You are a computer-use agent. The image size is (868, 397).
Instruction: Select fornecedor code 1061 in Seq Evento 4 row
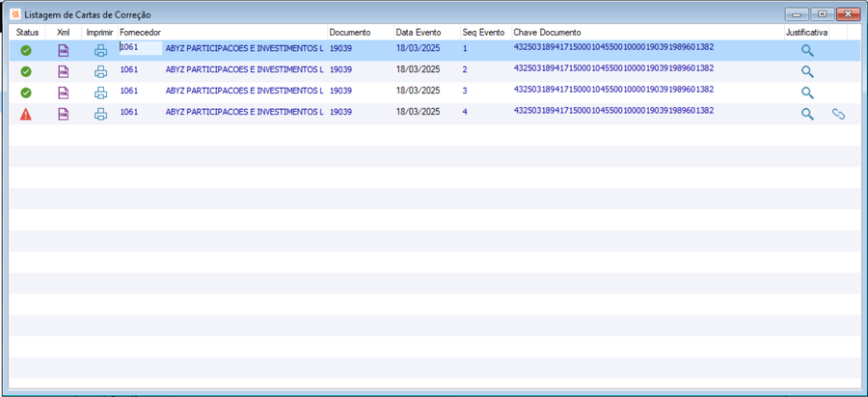coord(129,112)
